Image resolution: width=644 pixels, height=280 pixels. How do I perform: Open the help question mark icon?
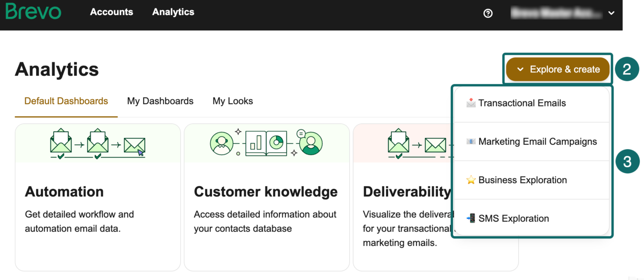pos(488,13)
